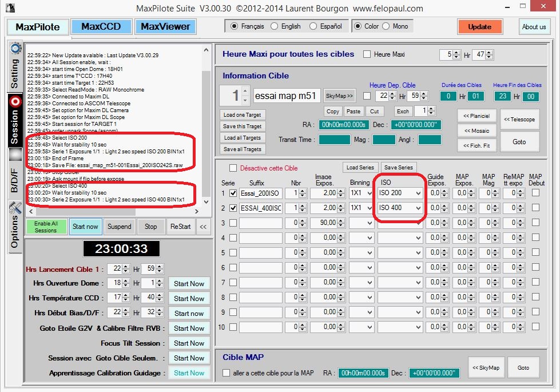Uncheck serie 1 enable checkbox

point(233,193)
